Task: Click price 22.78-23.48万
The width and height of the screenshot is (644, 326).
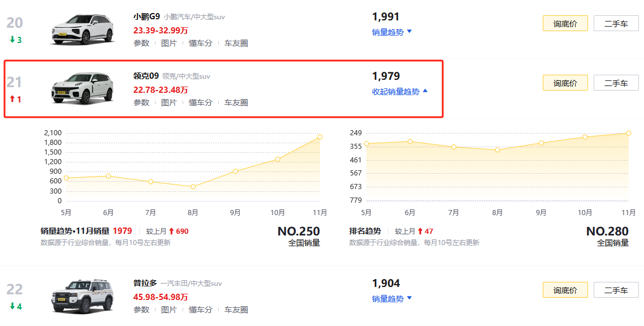Action: 161,89
